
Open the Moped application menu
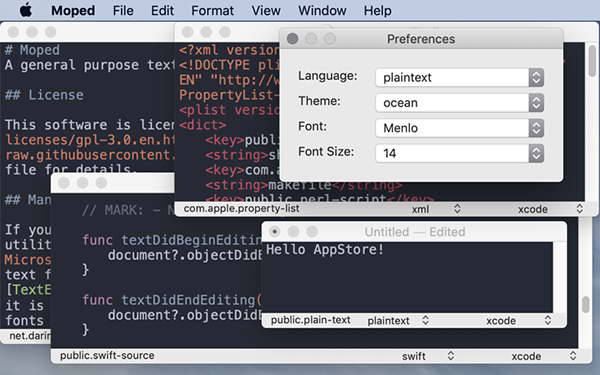(73, 10)
